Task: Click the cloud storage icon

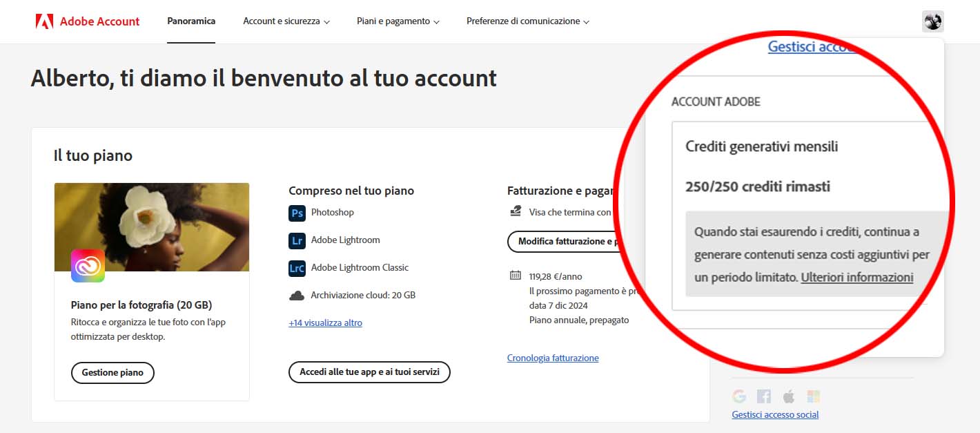Action: tap(297, 296)
